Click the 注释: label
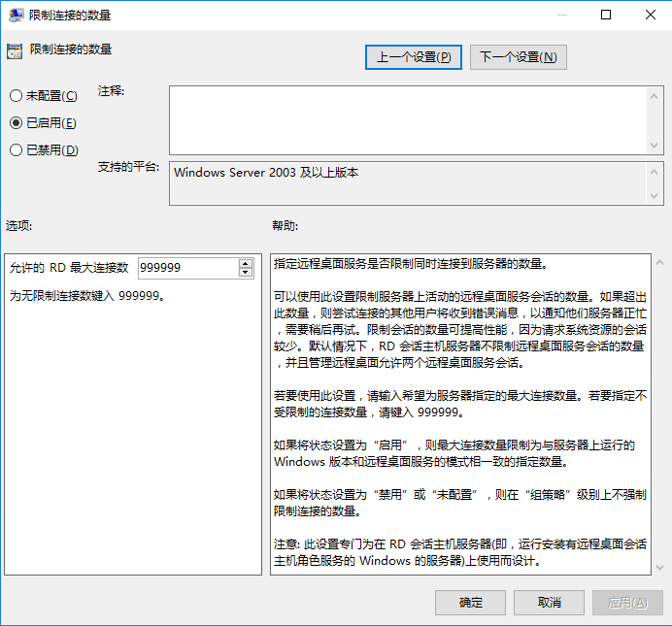 tap(111, 91)
